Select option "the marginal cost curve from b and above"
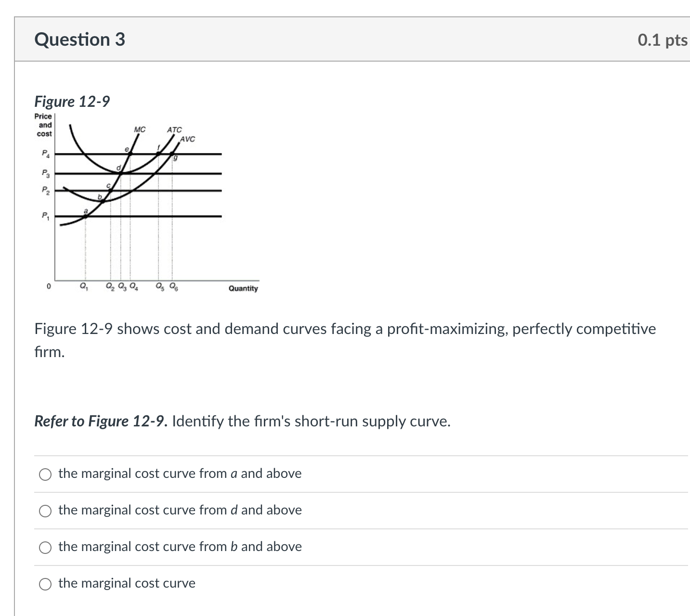The image size is (690, 616). coord(45,547)
